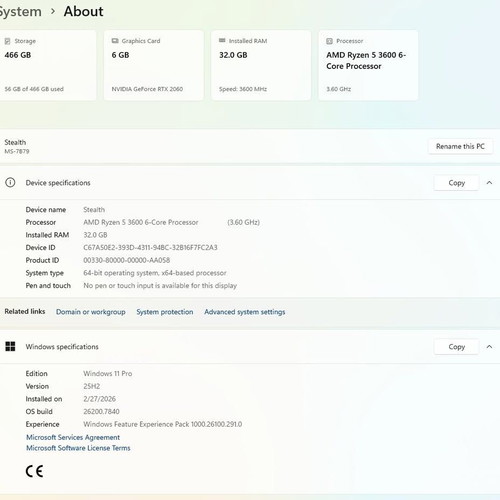Copy the Windows specifications
The image size is (500, 500).
[x=456, y=347]
